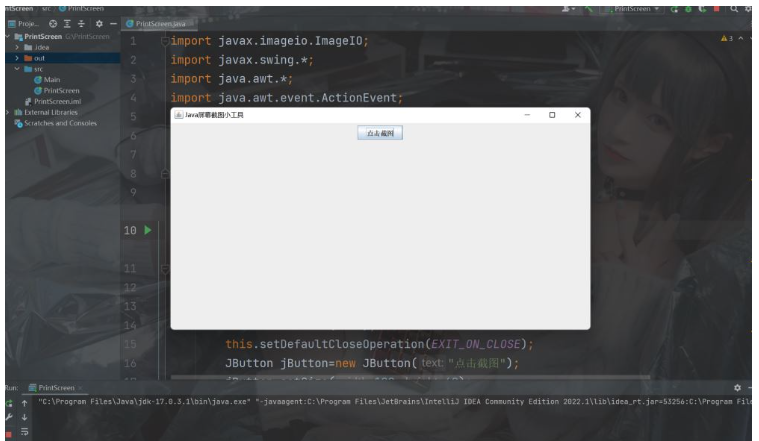Click the Java icon in tool window title
Screen dimensions: 759x441
pos(179,115)
